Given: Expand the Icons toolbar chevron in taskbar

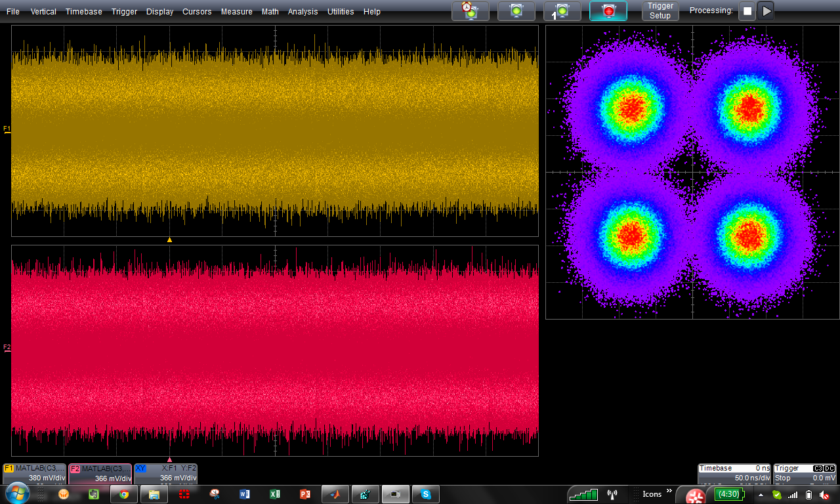Looking at the screenshot, I should [669, 491].
